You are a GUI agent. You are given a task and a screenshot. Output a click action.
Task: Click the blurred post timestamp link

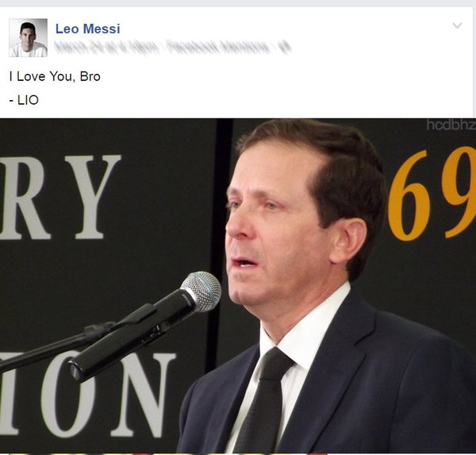point(106,48)
